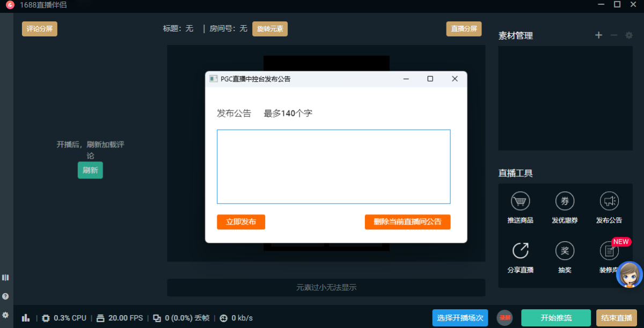Image resolution: width=644 pixels, height=328 pixels.
Task: Open the help question mark icon
Action: [5, 296]
